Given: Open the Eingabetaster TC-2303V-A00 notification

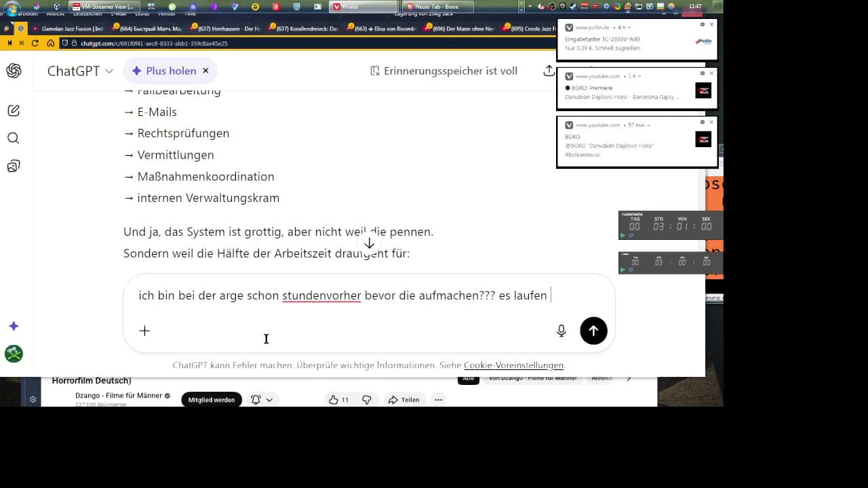Looking at the screenshot, I should (x=602, y=39).
